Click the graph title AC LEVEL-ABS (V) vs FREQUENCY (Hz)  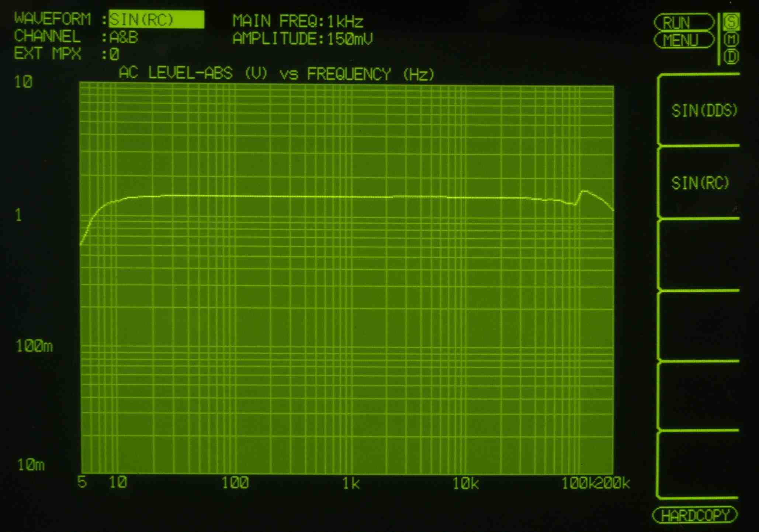[x=277, y=74]
